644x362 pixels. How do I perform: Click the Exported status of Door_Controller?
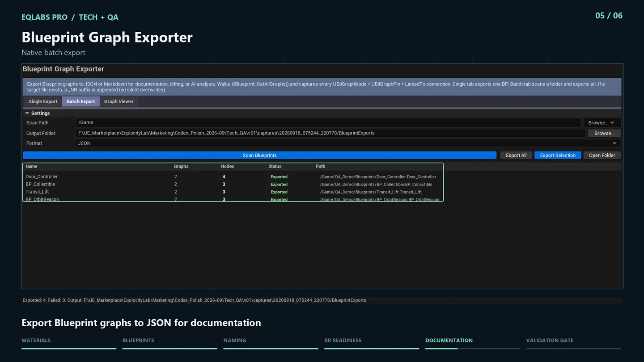tap(279, 177)
